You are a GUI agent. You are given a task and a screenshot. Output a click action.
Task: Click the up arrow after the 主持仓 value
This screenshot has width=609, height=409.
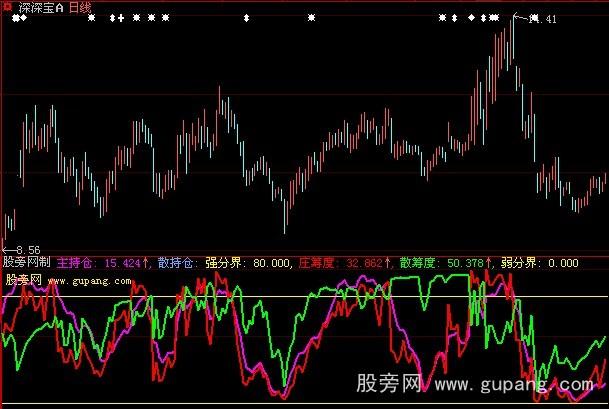click(x=146, y=263)
